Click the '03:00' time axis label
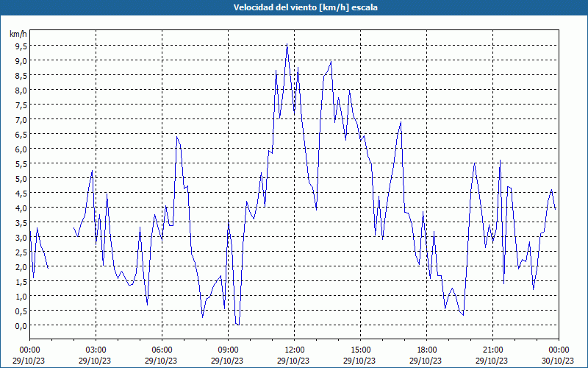The height and width of the screenshot is (368, 588). point(96,350)
